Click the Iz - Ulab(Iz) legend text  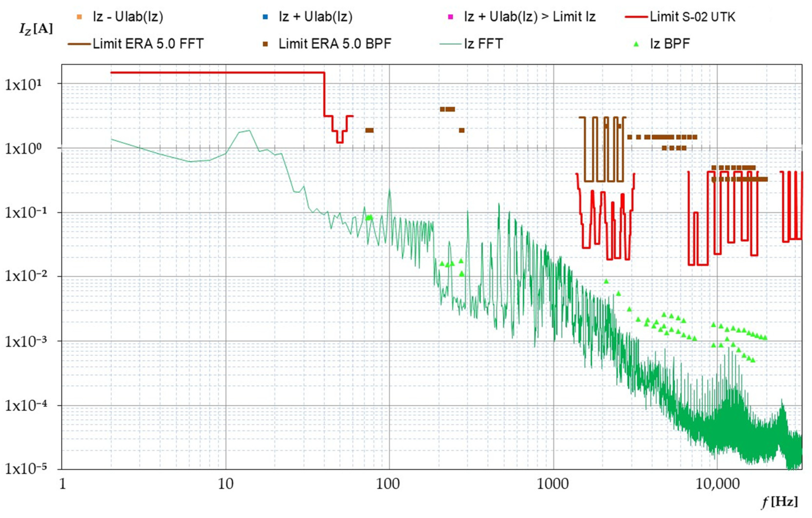point(128,17)
